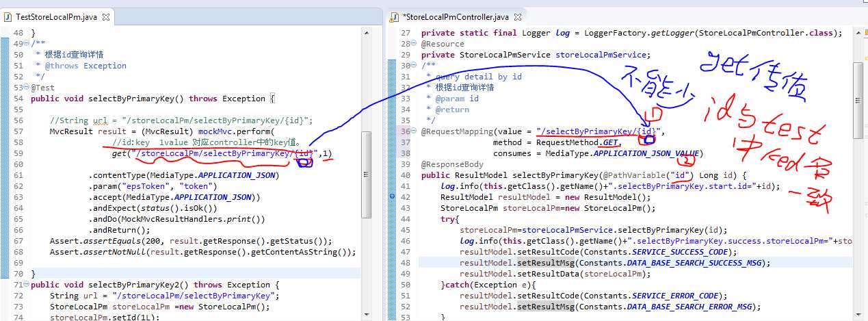Click line number 59 in the test file

pyautogui.click(x=18, y=153)
